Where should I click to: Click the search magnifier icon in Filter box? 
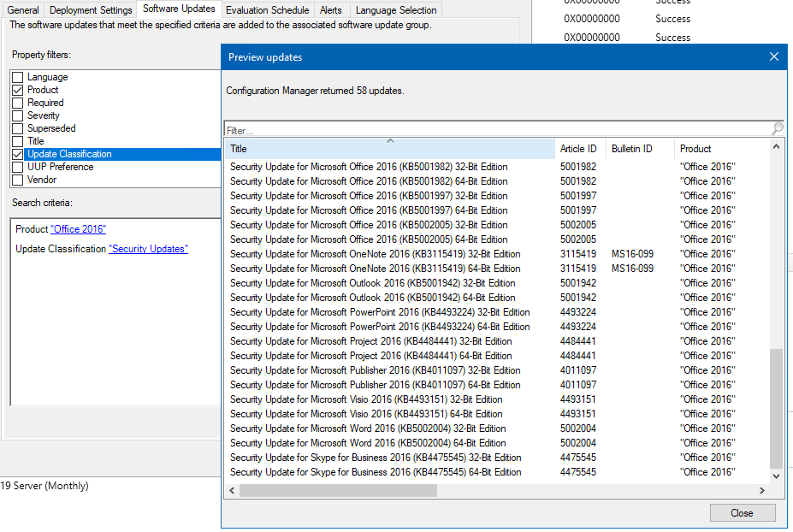[778, 129]
